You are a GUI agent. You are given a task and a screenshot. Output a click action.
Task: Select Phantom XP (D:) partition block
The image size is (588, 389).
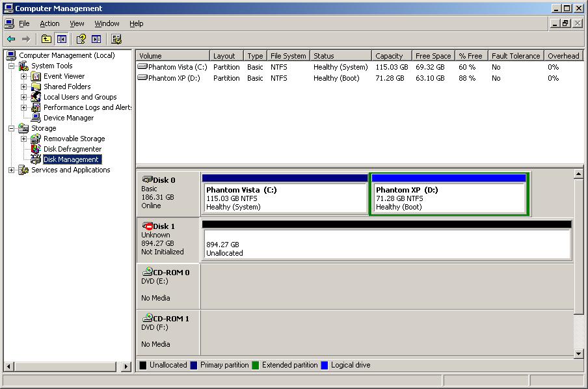[449, 194]
